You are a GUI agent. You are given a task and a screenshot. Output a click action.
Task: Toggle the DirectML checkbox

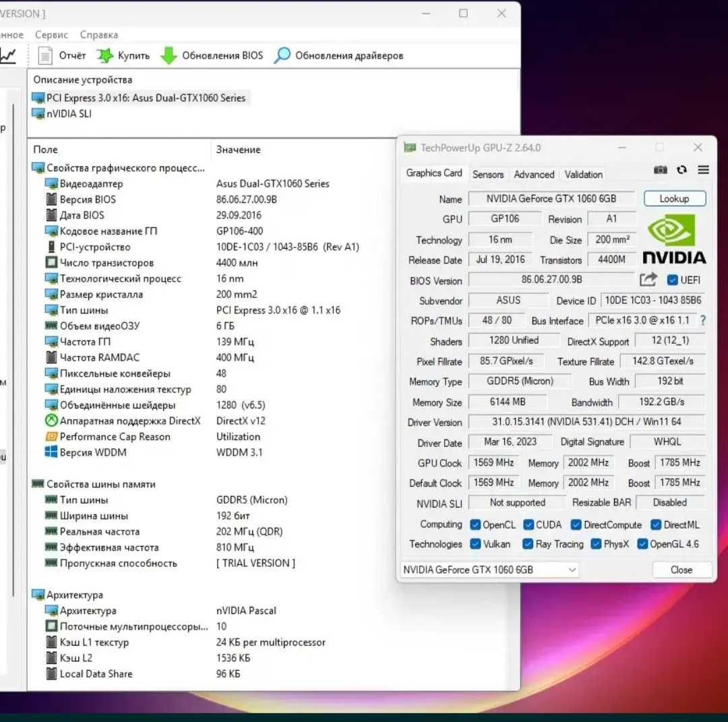[x=656, y=524]
